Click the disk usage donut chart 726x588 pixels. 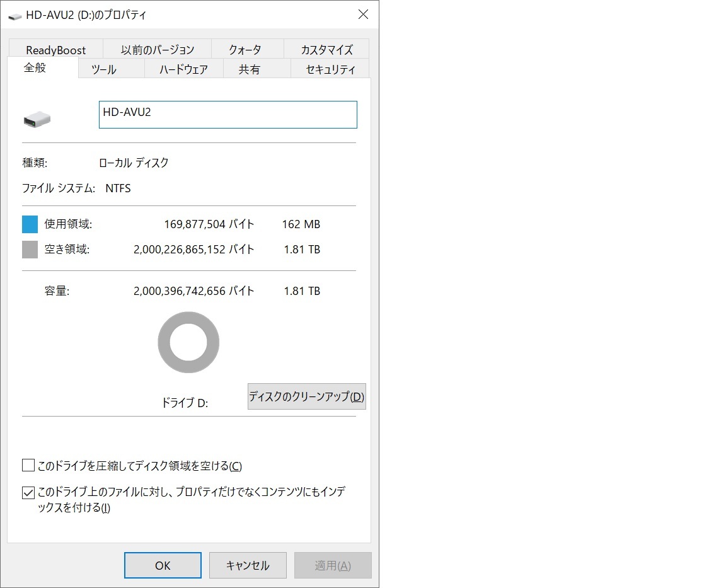(188, 343)
